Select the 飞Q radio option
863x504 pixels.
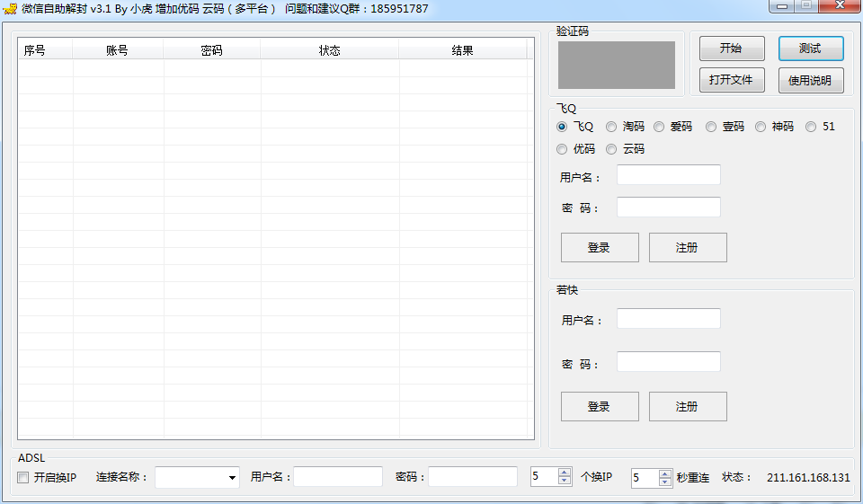[561, 127]
